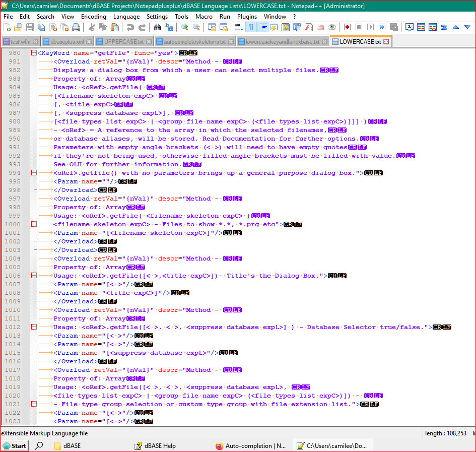
Task: Toggle the indent guide display button
Action: (x=262, y=28)
